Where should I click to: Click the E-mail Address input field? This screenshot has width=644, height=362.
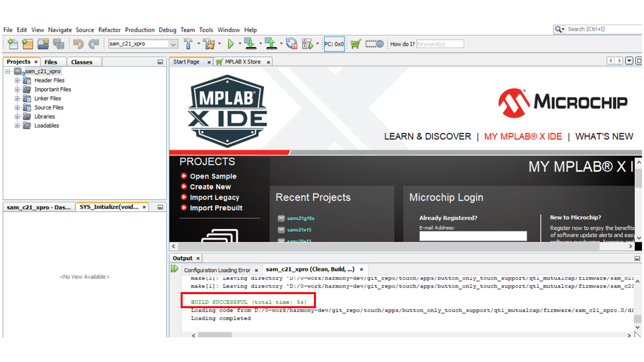pyautogui.click(x=473, y=236)
